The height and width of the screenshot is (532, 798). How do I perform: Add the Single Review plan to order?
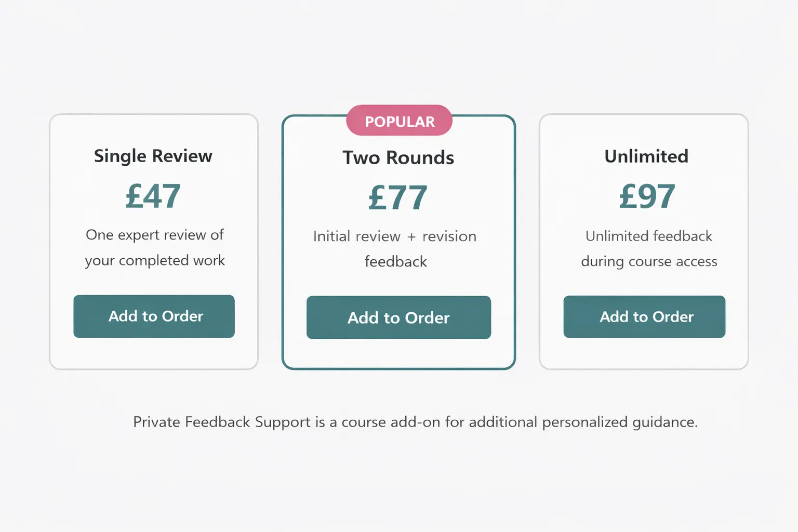coord(154,316)
